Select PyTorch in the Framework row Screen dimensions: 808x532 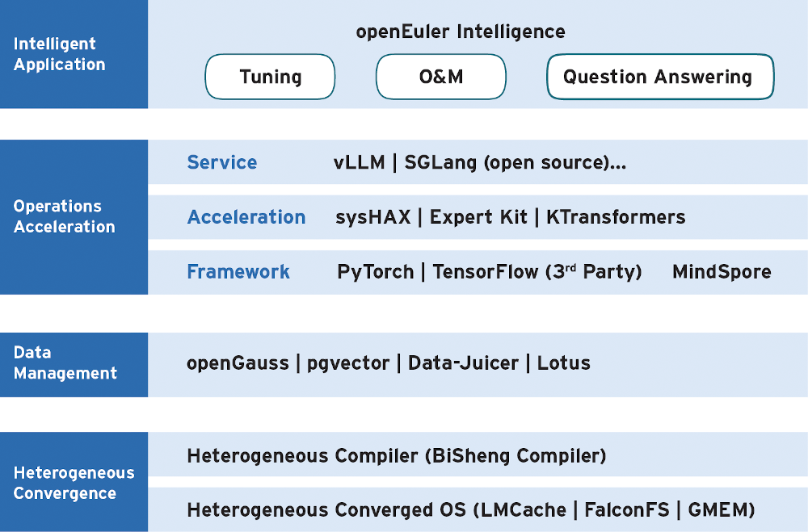click(x=375, y=272)
